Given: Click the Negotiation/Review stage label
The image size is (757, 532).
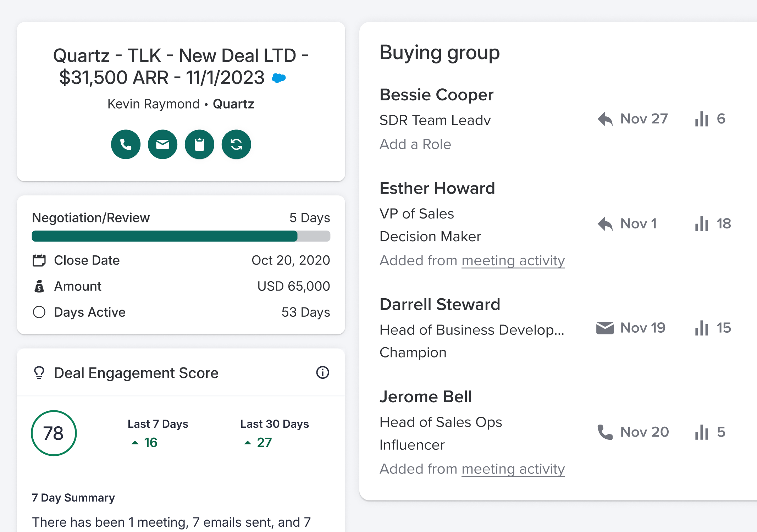Looking at the screenshot, I should [91, 218].
